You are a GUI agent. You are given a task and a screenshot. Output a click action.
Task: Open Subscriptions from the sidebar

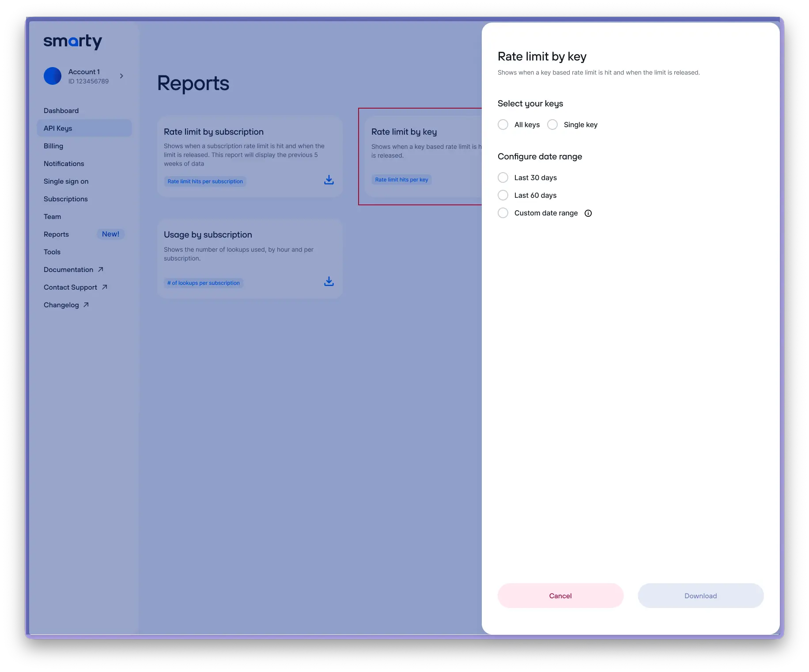pyautogui.click(x=66, y=199)
